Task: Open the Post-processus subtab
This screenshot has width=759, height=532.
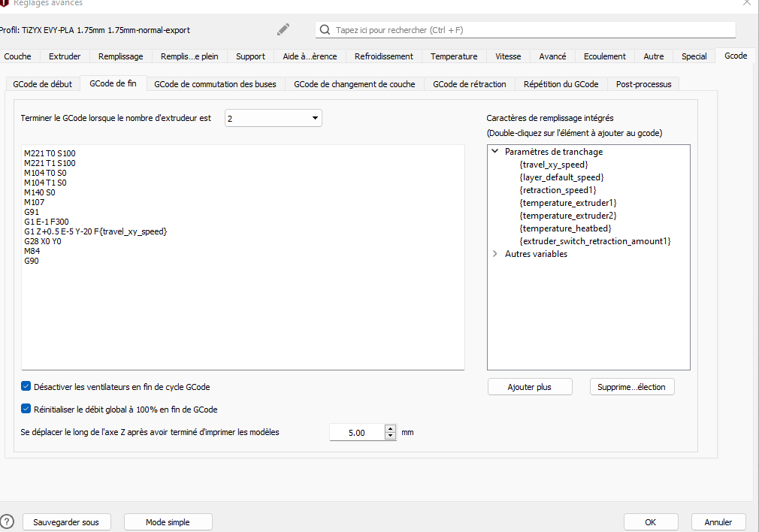Action: pyautogui.click(x=644, y=83)
